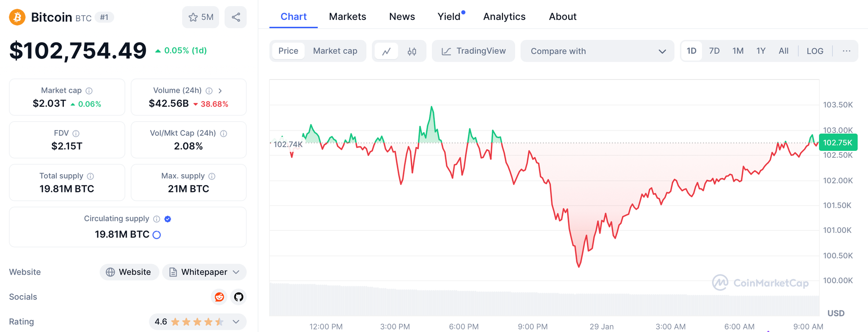Expand the Rating details chevron
868x332 pixels.
[236, 322]
